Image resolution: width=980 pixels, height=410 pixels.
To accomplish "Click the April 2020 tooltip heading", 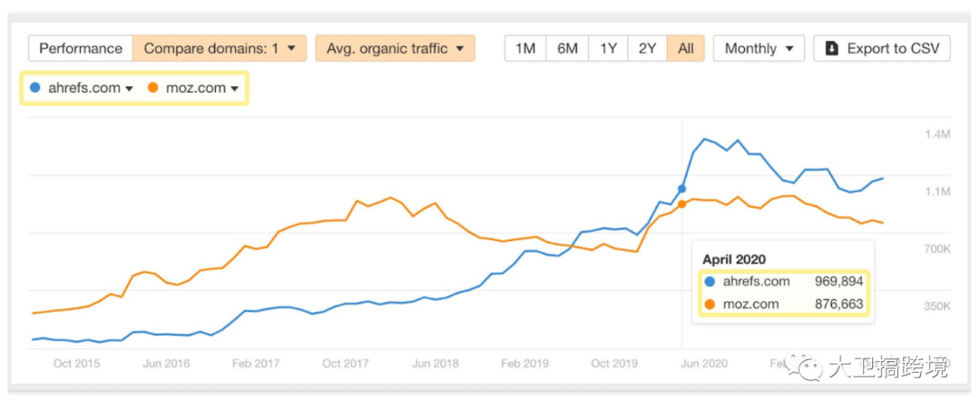I will coord(734,259).
